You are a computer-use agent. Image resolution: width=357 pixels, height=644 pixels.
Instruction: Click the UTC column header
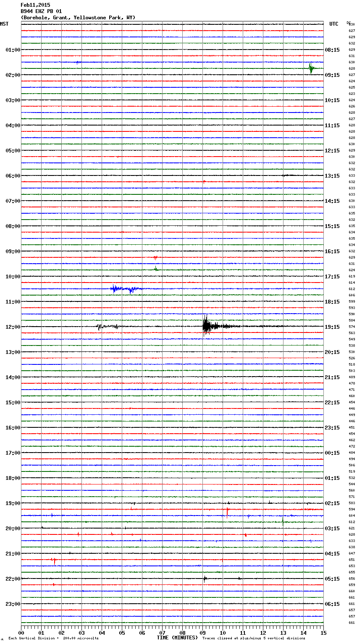coord(333,24)
